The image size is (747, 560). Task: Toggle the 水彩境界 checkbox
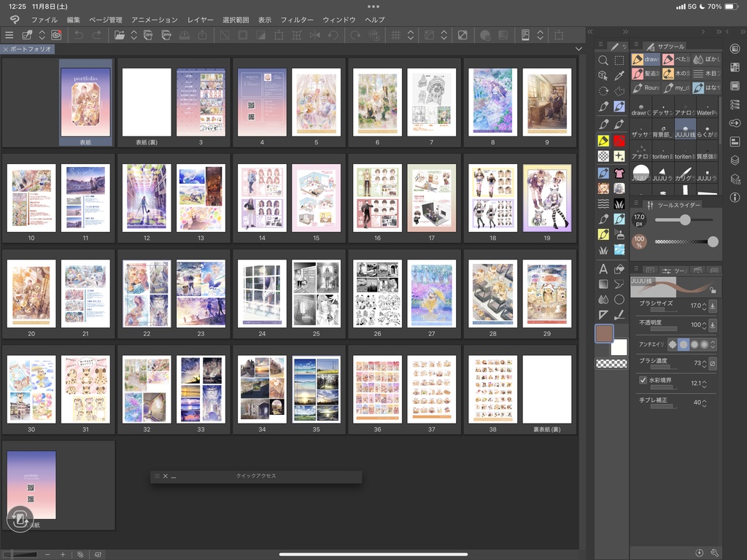643,381
